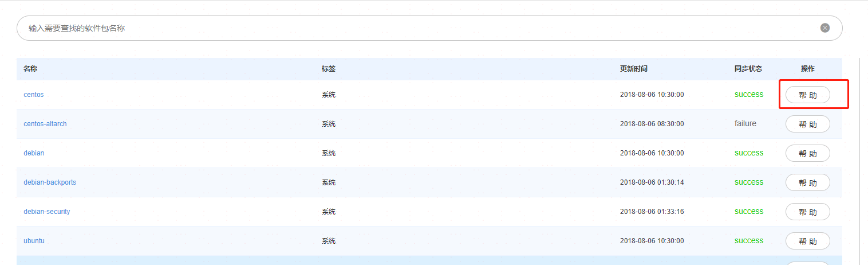Select the 系统 tag in the debian row
The image size is (868, 265).
(x=329, y=153)
